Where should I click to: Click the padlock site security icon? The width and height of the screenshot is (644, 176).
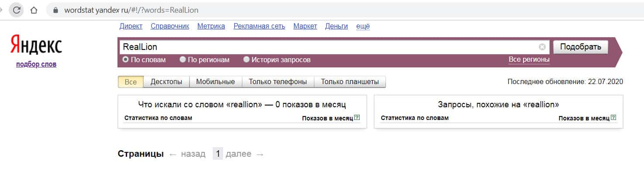(x=55, y=10)
